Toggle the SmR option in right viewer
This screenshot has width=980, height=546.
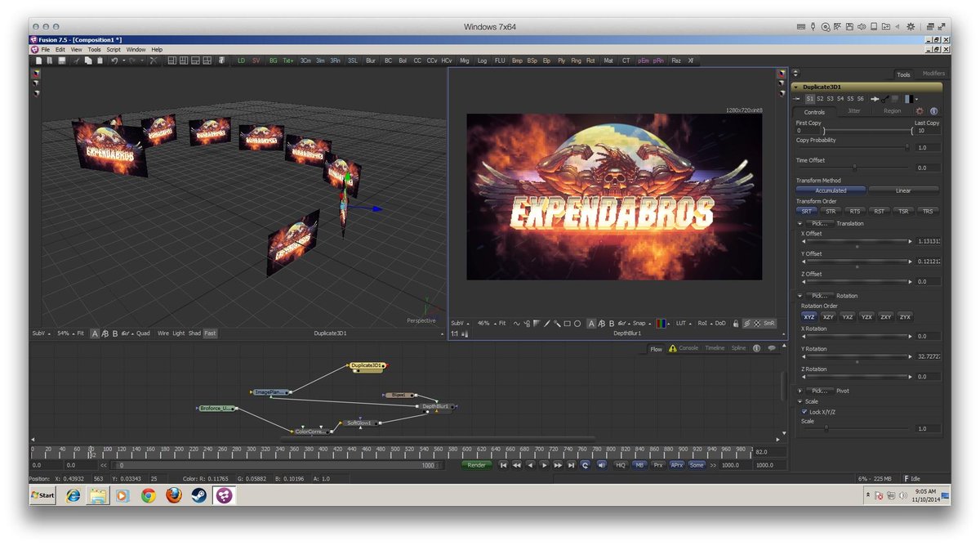pos(768,324)
